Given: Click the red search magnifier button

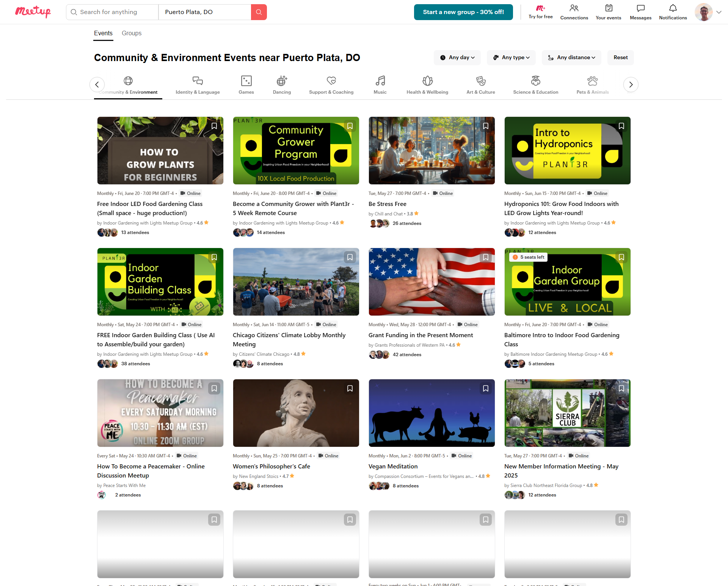Looking at the screenshot, I should click(x=259, y=12).
